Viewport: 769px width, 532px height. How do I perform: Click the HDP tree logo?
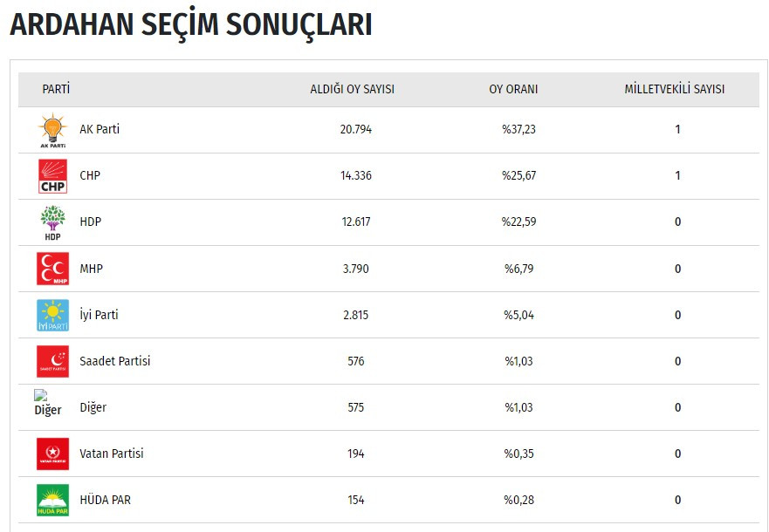pyautogui.click(x=52, y=222)
